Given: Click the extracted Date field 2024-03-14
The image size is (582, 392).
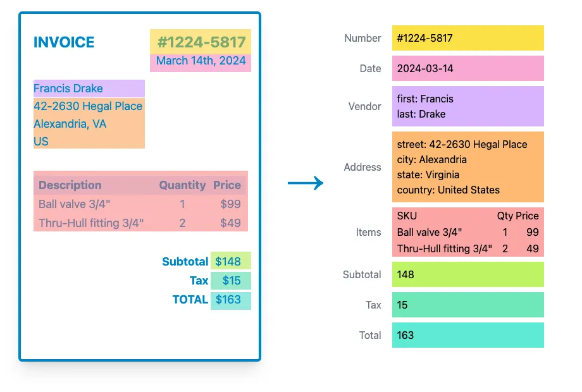Looking at the screenshot, I should (467, 68).
